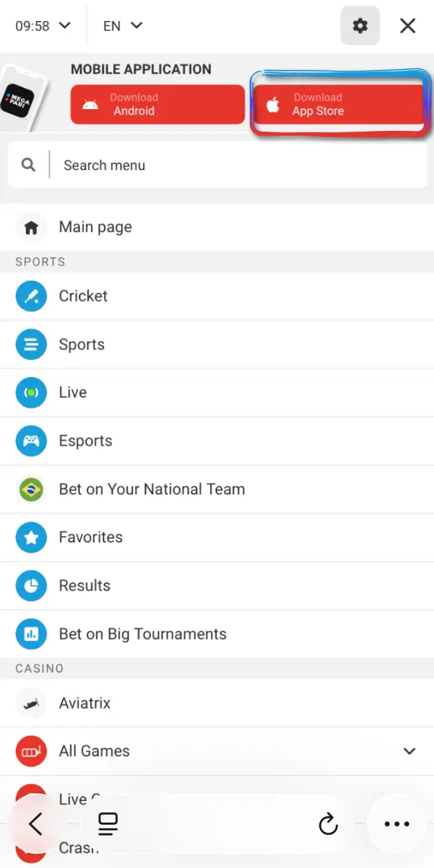Expand the All Games chevron
The width and height of the screenshot is (434, 868).
pyautogui.click(x=410, y=751)
